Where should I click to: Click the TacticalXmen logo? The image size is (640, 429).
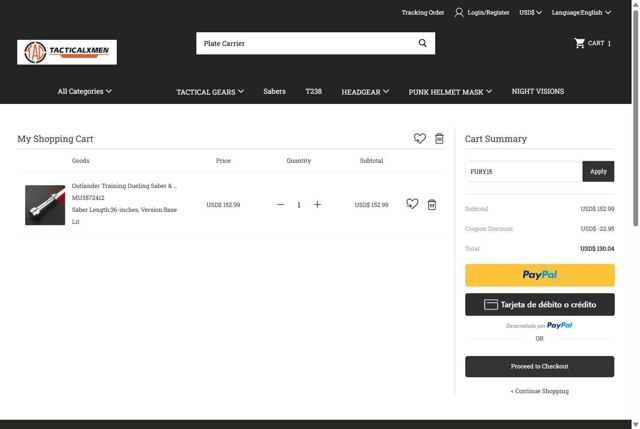click(67, 52)
